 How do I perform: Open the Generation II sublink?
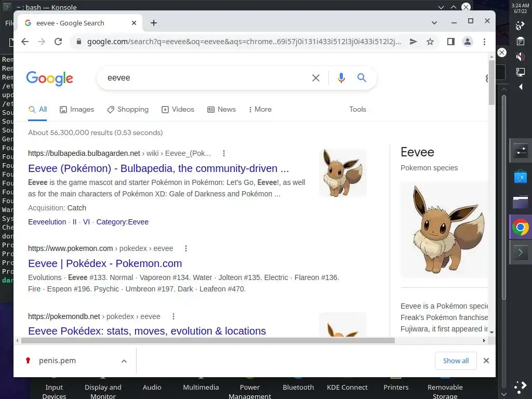pos(75,222)
